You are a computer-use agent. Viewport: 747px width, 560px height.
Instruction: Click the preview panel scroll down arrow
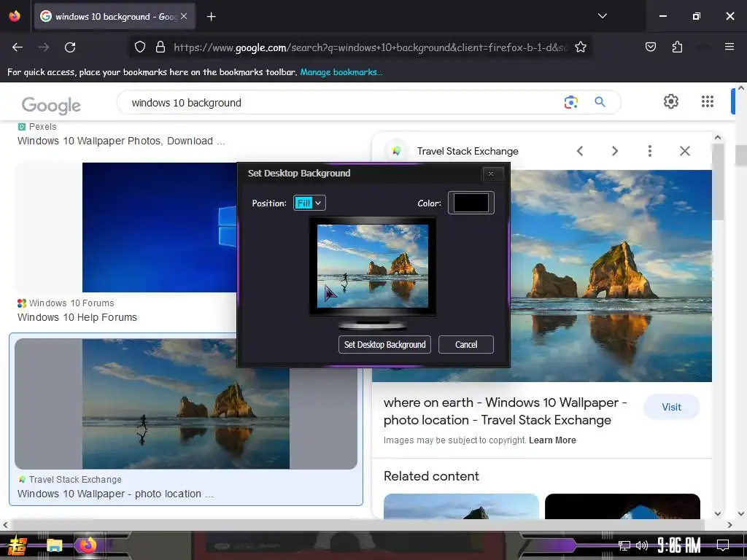pyautogui.click(x=718, y=514)
